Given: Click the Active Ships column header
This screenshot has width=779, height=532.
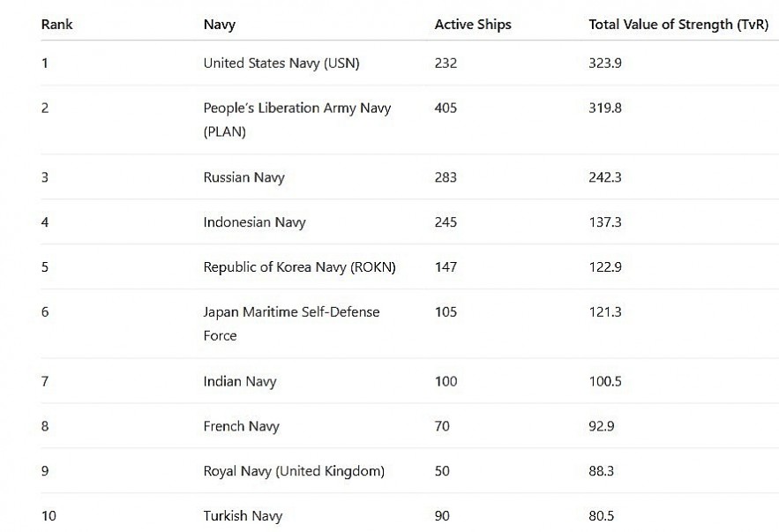Looking at the screenshot, I should [x=472, y=25].
